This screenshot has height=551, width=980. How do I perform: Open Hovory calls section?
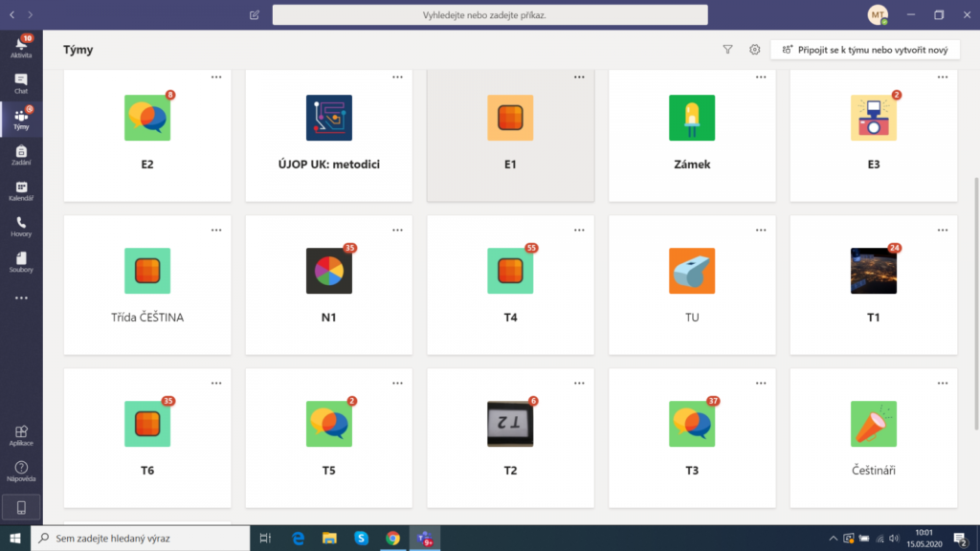pos(21,226)
